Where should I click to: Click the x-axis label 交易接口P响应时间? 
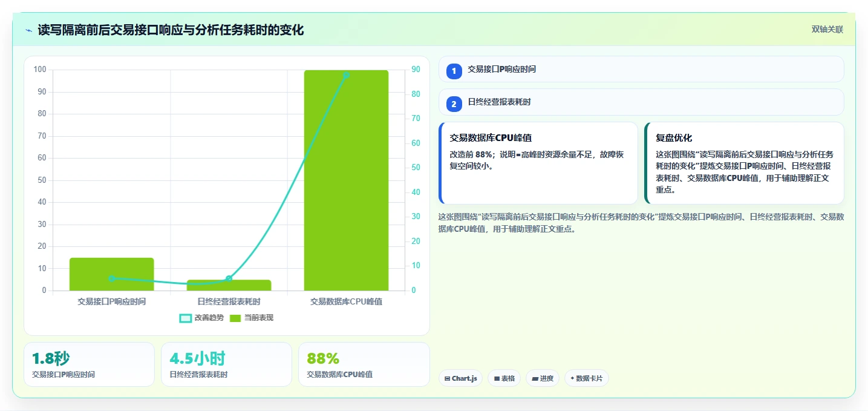[111, 301]
